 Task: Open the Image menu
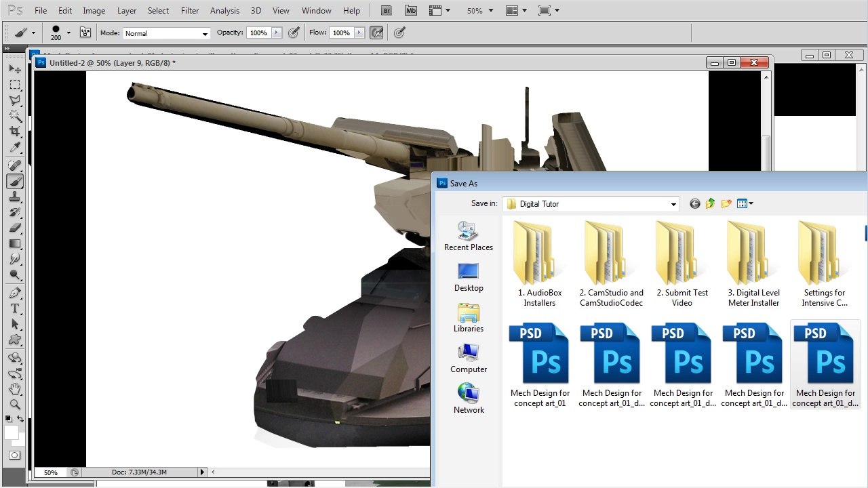(94, 11)
